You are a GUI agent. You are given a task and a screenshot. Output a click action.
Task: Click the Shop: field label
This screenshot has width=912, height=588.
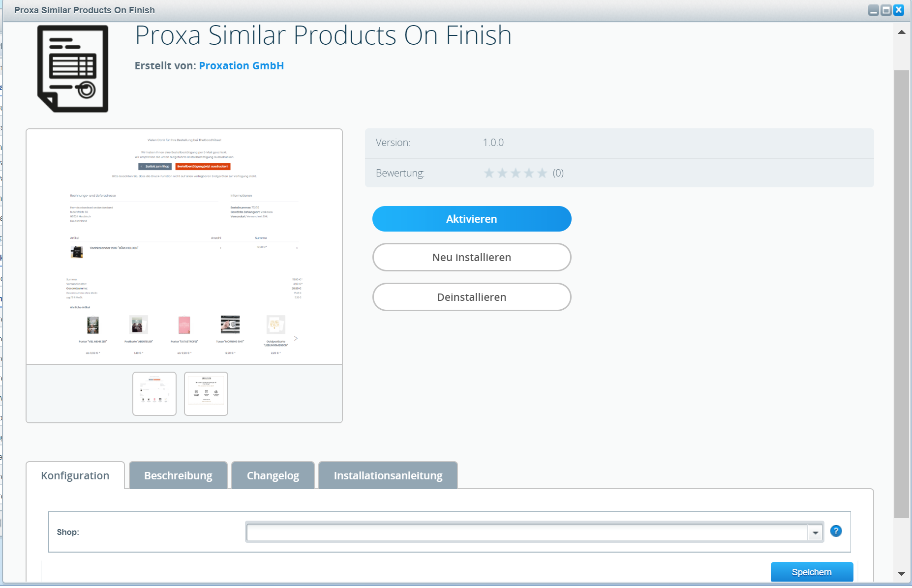pyautogui.click(x=68, y=532)
